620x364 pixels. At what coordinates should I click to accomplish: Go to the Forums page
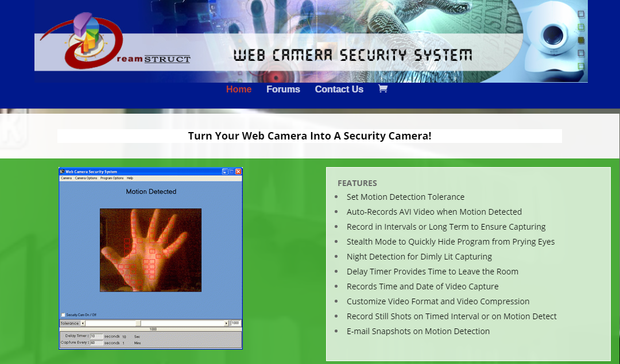(x=283, y=89)
